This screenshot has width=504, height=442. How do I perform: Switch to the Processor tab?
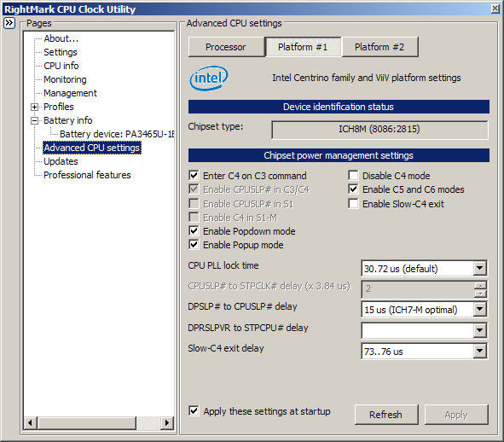pyautogui.click(x=226, y=47)
